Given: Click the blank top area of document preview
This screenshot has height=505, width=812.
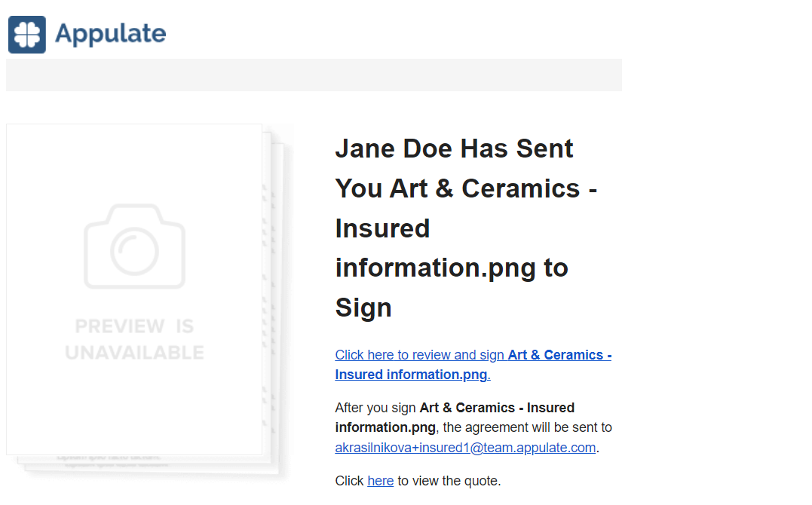Looking at the screenshot, I should [x=134, y=158].
